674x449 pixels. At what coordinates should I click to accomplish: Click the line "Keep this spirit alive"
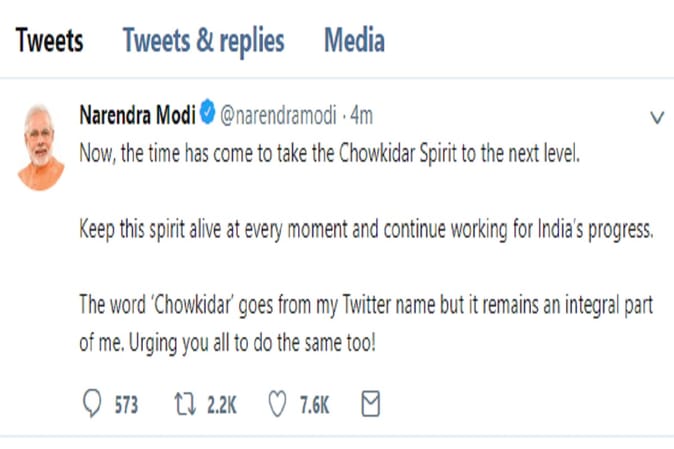click(365, 229)
